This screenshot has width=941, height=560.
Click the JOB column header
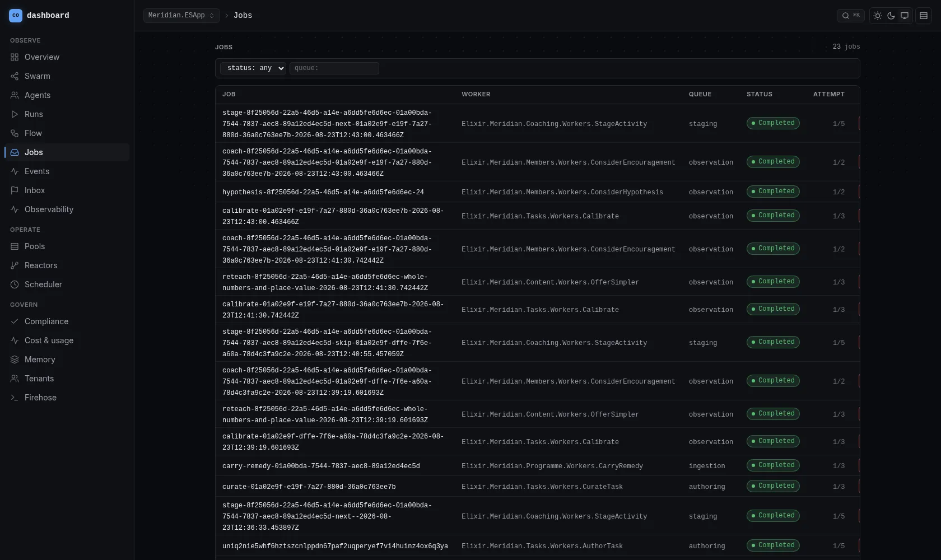229,95
